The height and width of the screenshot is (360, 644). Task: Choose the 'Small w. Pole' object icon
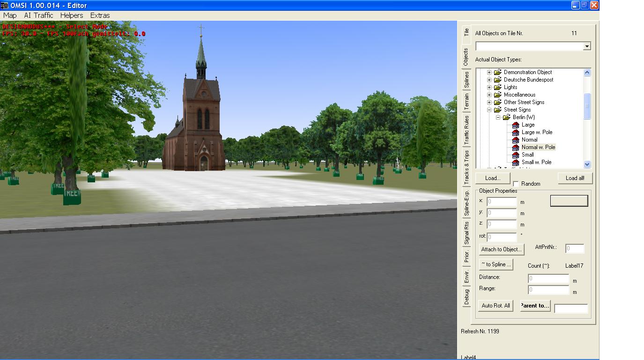(x=516, y=163)
